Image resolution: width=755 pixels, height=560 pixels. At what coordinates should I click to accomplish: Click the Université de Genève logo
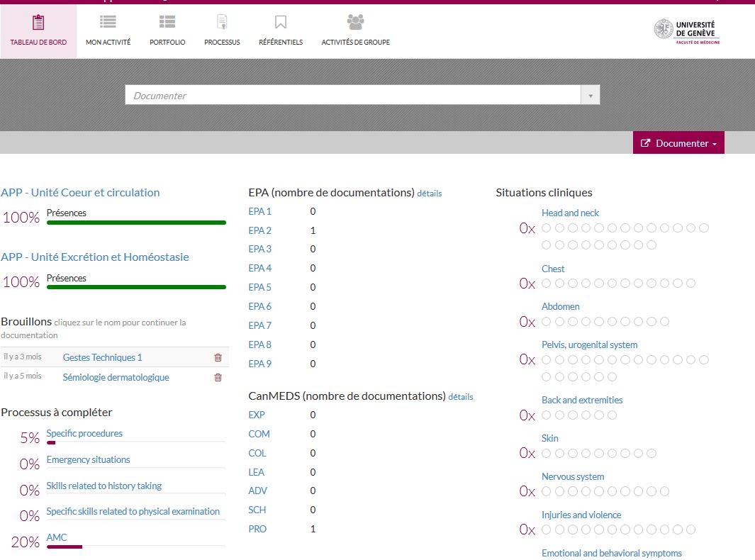coord(686,30)
